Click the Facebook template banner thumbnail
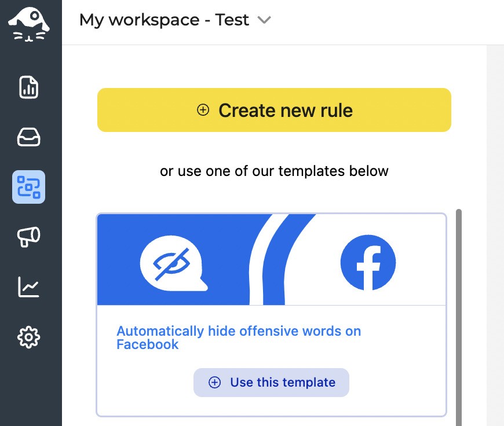The image size is (504, 426). [272, 259]
